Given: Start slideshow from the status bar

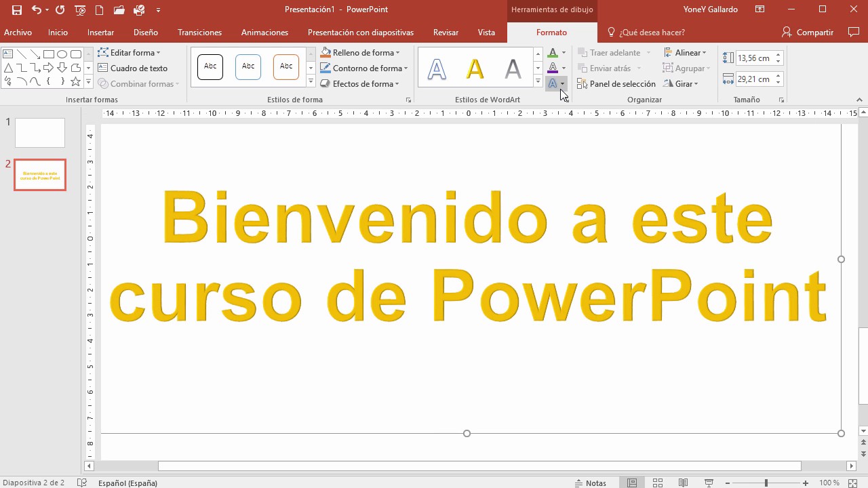Looking at the screenshot, I should [709, 483].
